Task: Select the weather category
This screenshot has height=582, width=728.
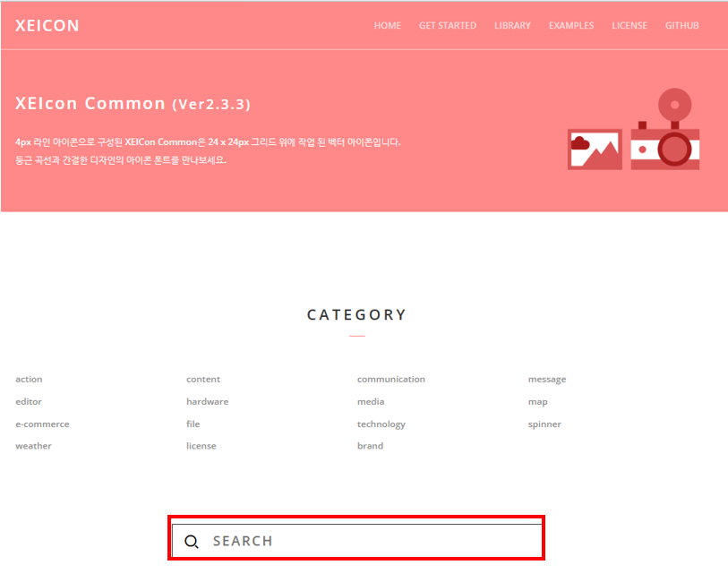Action: (x=33, y=446)
